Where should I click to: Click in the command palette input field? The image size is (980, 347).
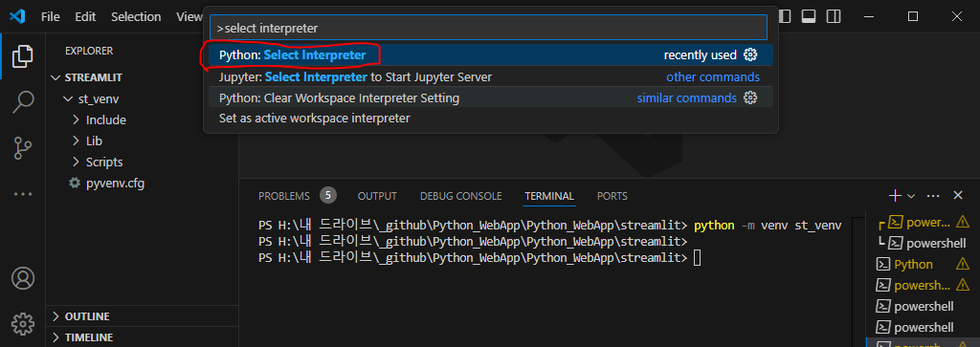488,28
